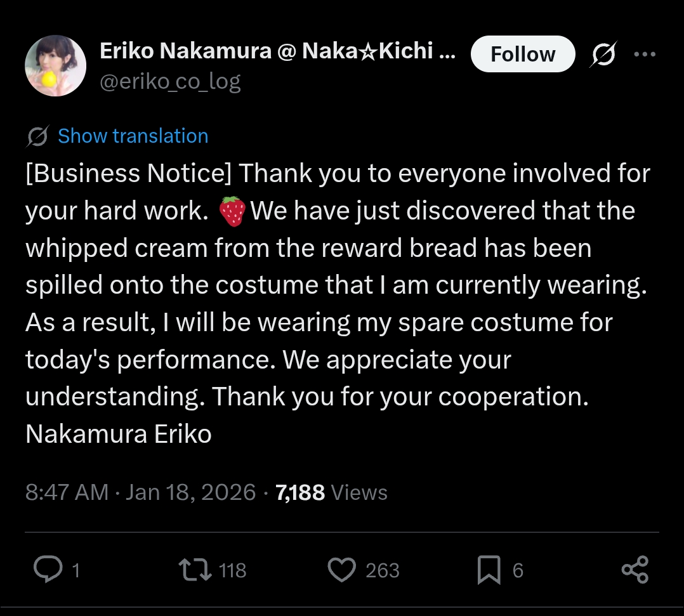Click the Grok icon beside Follow
684x616 pixels.
(604, 54)
